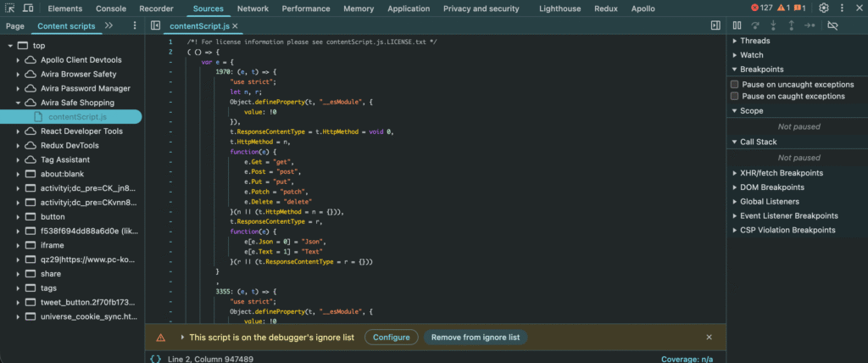Expand the Redux DevTools tree node

click(19, 146)
